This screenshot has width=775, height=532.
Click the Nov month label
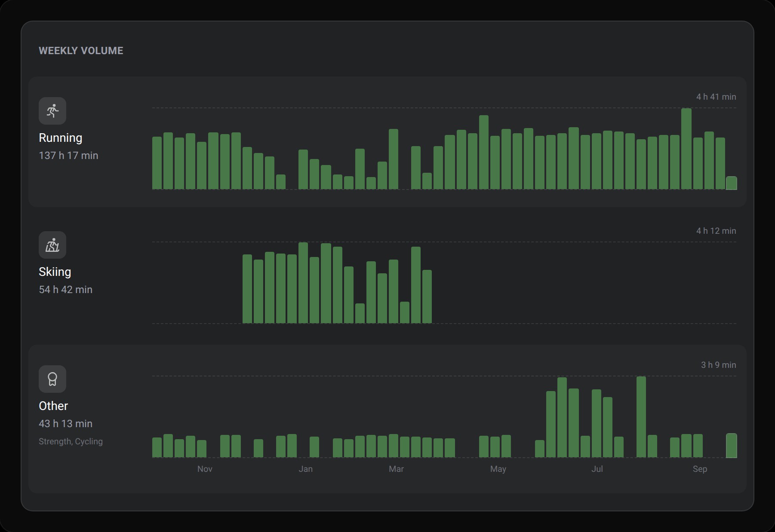[205, 469]
